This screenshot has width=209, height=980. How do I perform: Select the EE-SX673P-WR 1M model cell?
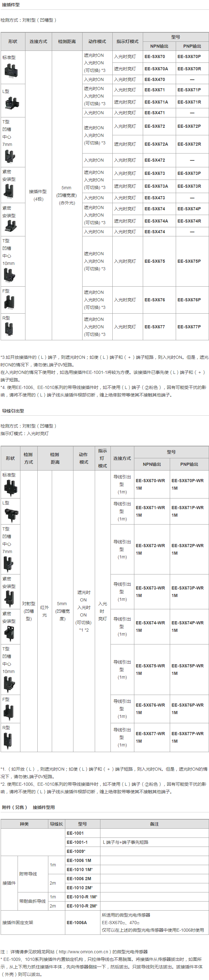[189, 592]
